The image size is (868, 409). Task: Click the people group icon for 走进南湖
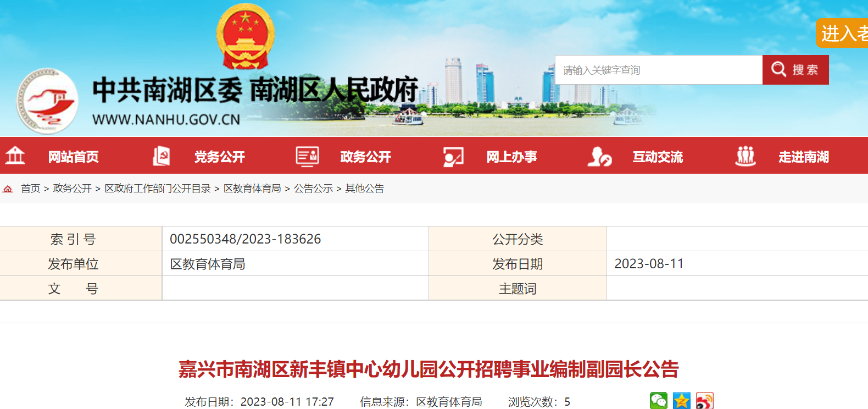click(x=745, y=156)
